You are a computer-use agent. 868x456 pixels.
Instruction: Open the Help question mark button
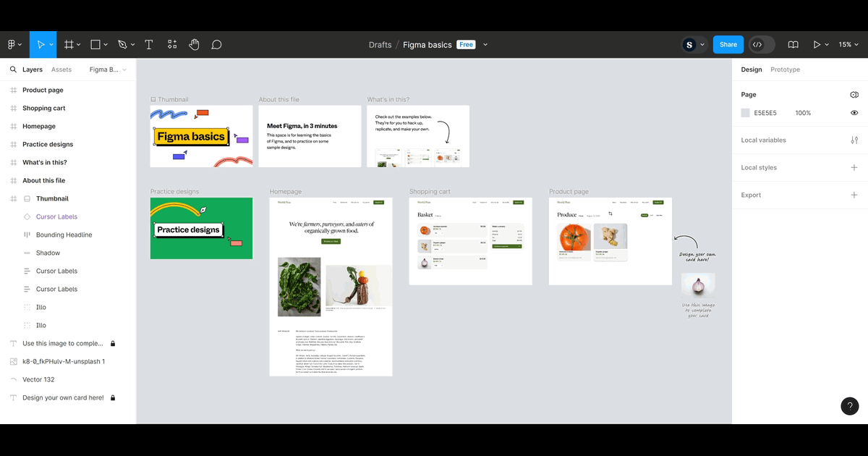[850, 406]
